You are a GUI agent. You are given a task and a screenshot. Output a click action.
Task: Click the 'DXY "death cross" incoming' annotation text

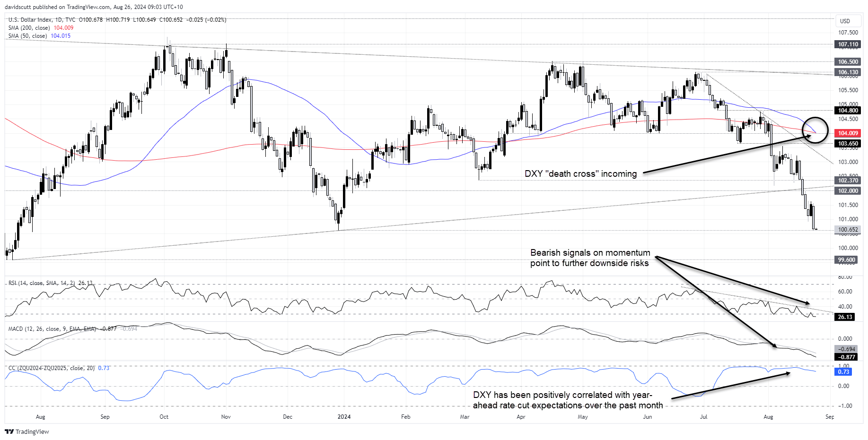point(581,174)
